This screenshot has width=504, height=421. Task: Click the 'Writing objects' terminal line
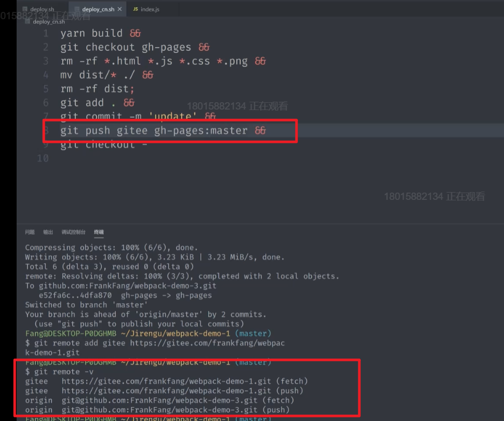pos(155,257)
